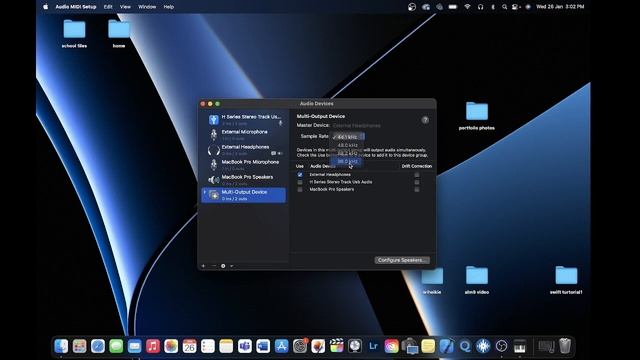This screenshot has width=640, height=360.
Task: Open the Help menu
Action: 169,7
